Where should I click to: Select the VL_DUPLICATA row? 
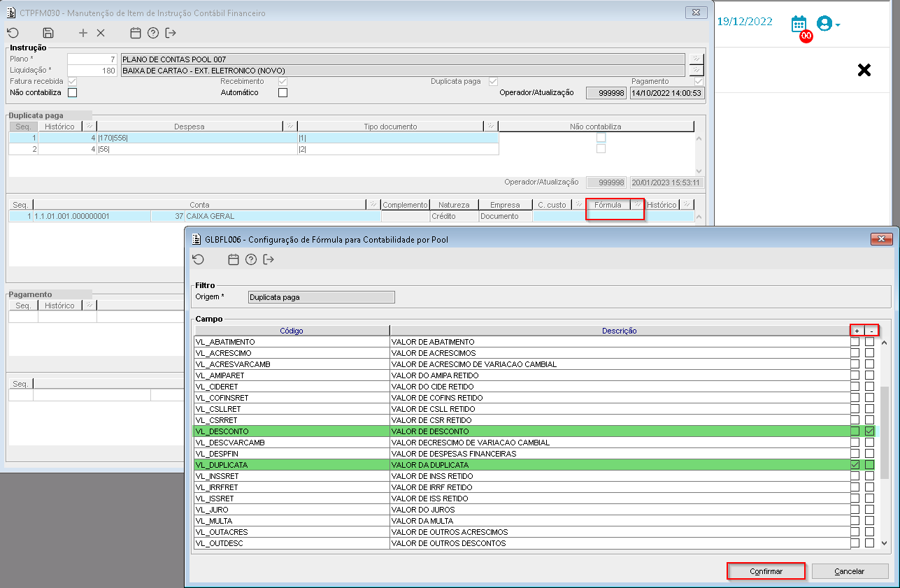522,465
